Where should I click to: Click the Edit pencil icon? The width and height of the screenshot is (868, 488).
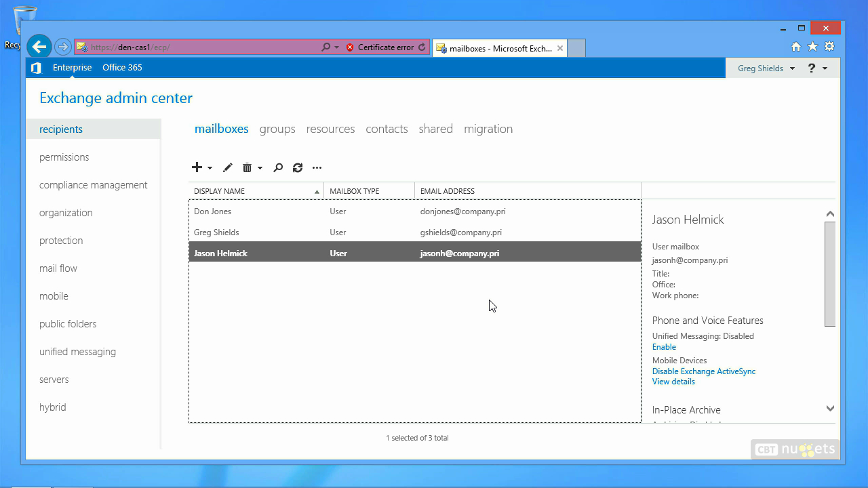[x=228, y=167]
